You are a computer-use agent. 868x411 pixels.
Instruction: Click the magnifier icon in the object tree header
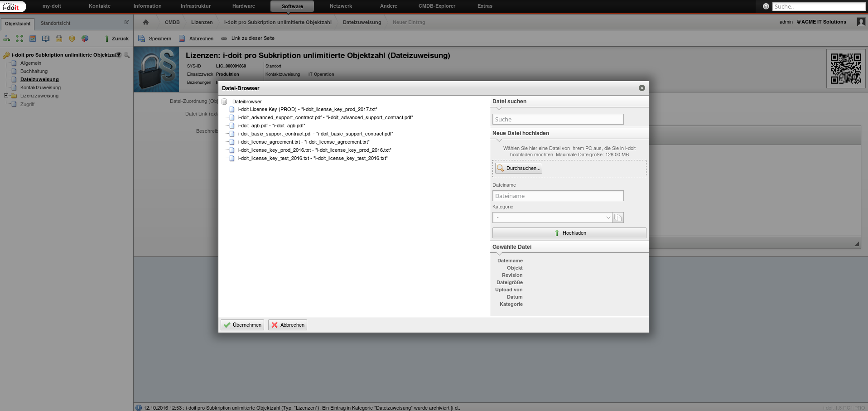click(x=127, y=55)
